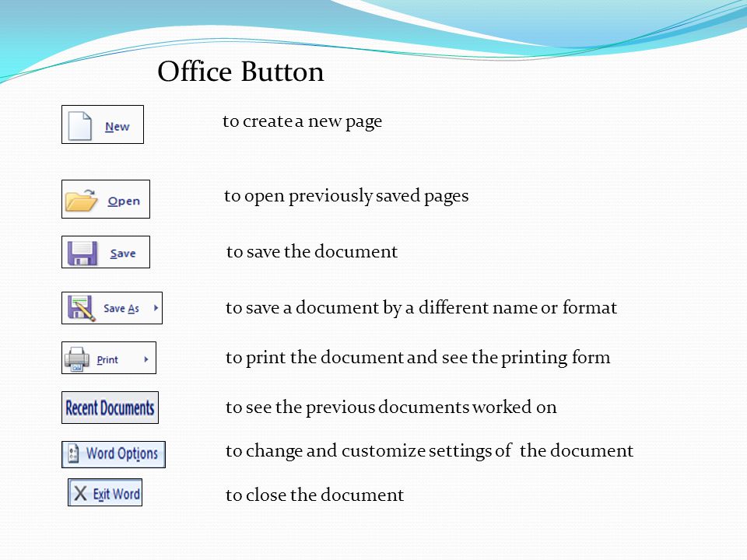
Task: Click the Word Options checklist icon
Action: pos(73,453)
